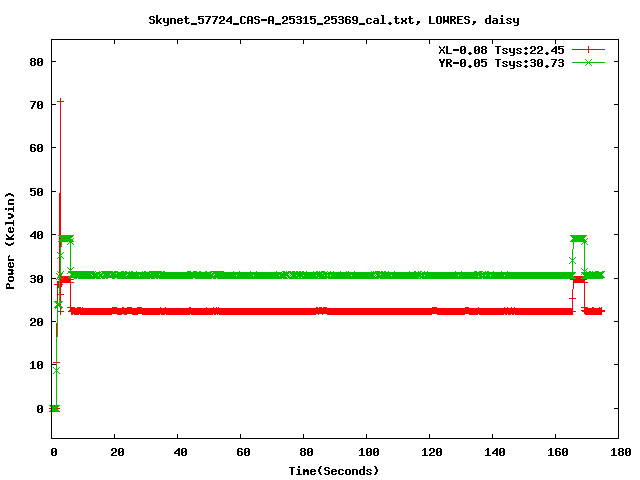640x480 pixels.
Task: Click the red calibration bump near 167 seconds
Action: [578, 280]
